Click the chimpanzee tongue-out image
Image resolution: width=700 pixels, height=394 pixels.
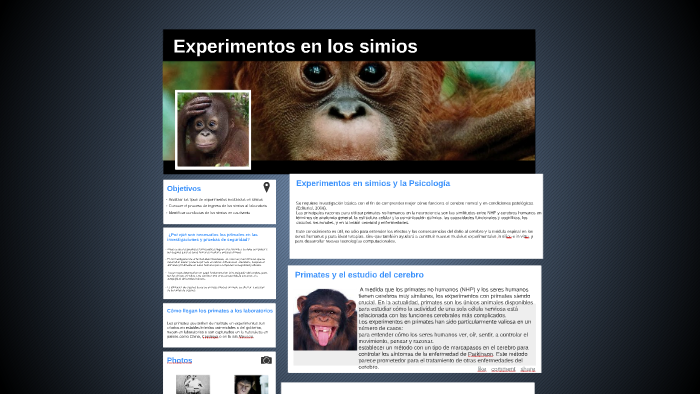tap(325, 319)
